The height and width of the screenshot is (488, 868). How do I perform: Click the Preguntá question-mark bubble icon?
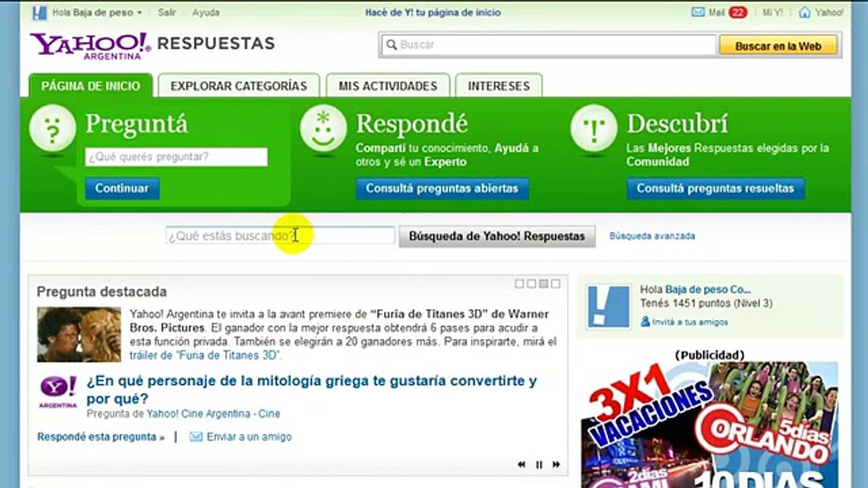53,127
